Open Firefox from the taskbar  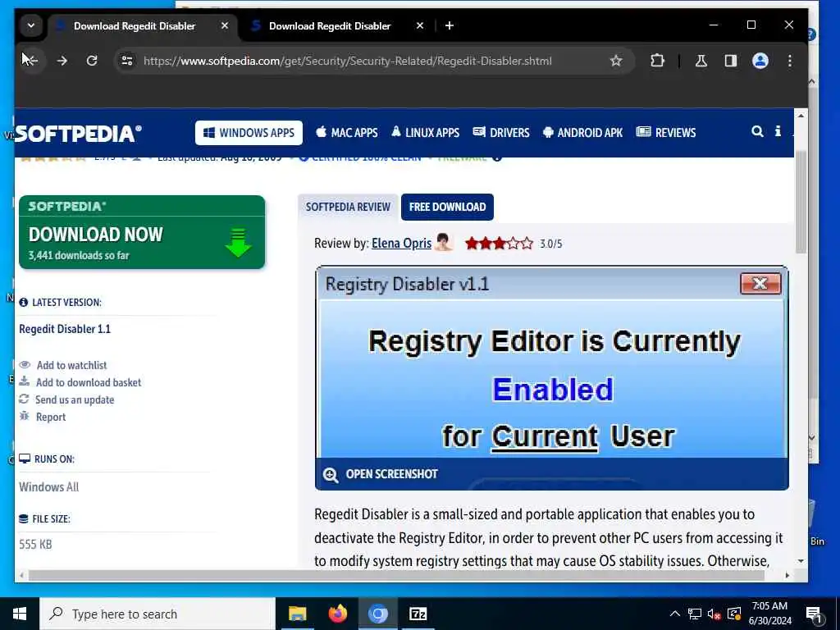337,614
